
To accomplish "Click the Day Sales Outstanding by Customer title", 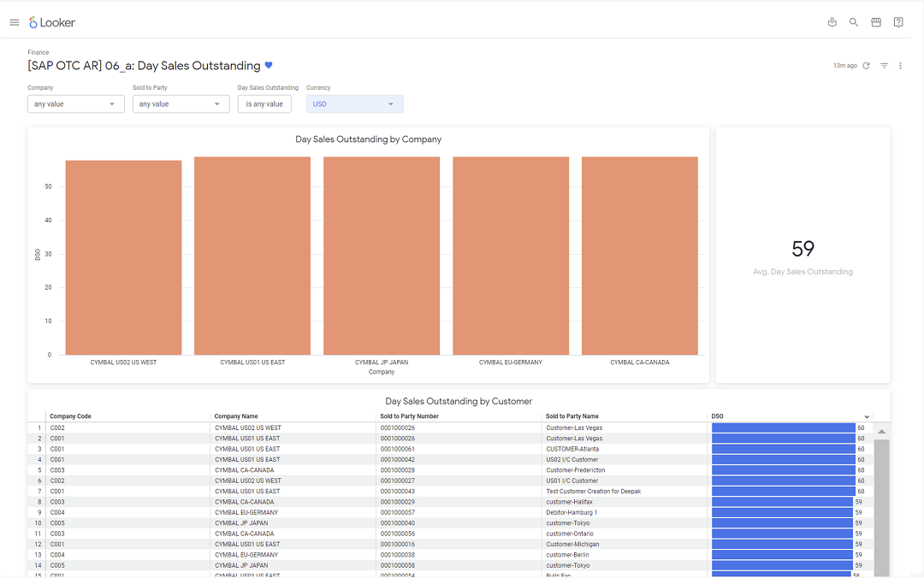I will 459,401.
